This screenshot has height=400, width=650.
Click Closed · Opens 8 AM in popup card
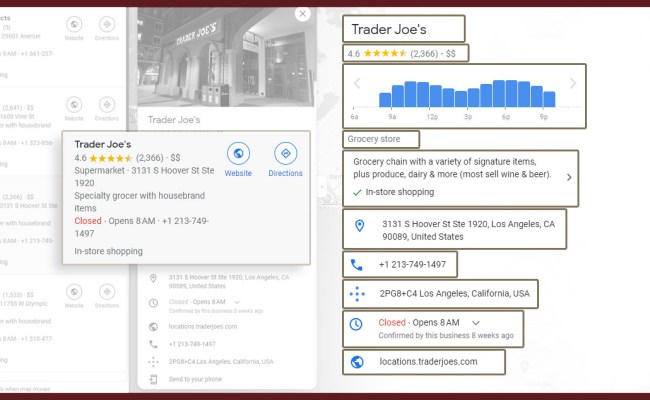[x=115, y=221]
